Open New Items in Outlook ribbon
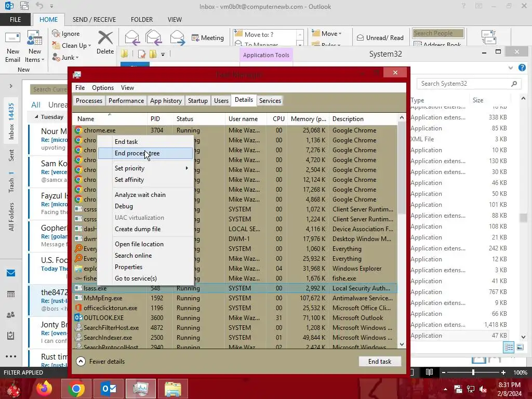This screenshot has height=399, width=532. (x=35, y=47)
